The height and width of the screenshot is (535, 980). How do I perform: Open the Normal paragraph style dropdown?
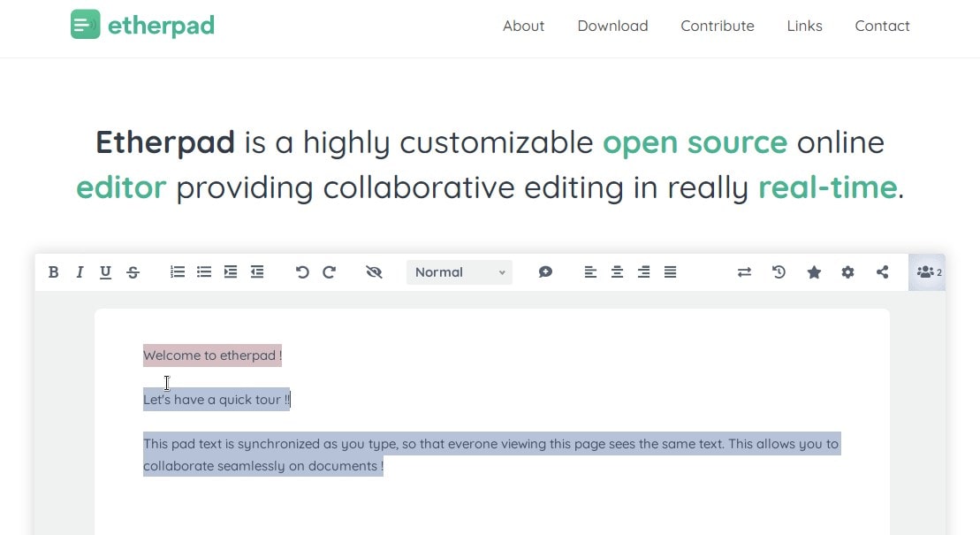click(x=459, y=271)
